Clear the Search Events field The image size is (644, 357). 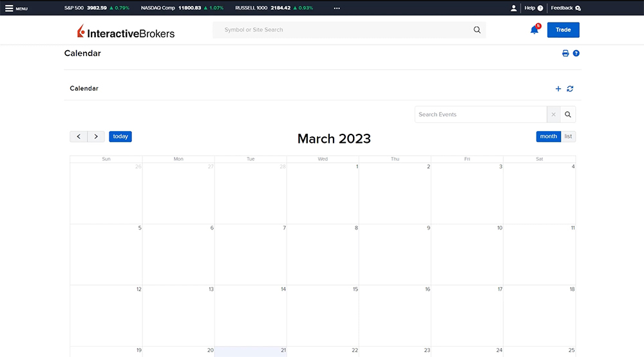553,114
